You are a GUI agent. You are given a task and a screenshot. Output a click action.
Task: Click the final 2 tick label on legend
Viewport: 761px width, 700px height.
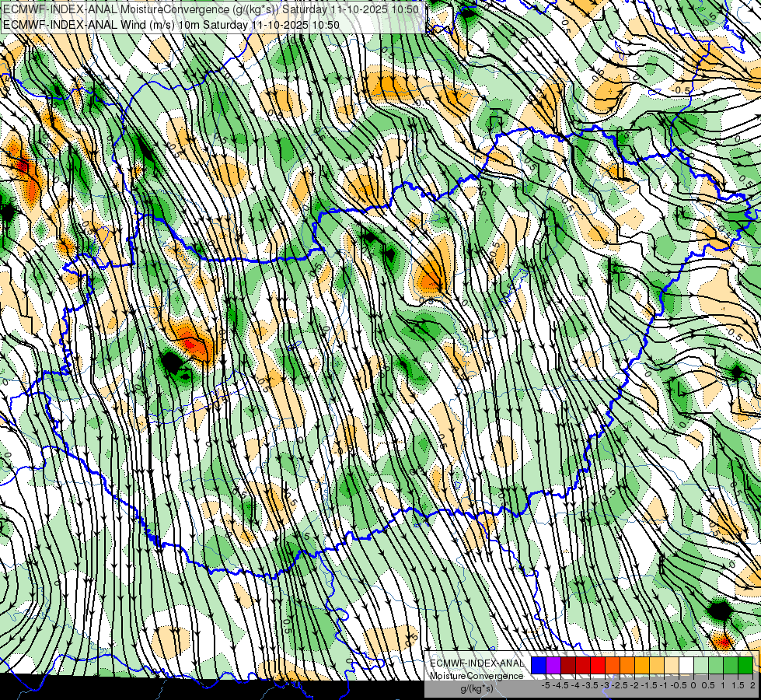pos(752,685)
